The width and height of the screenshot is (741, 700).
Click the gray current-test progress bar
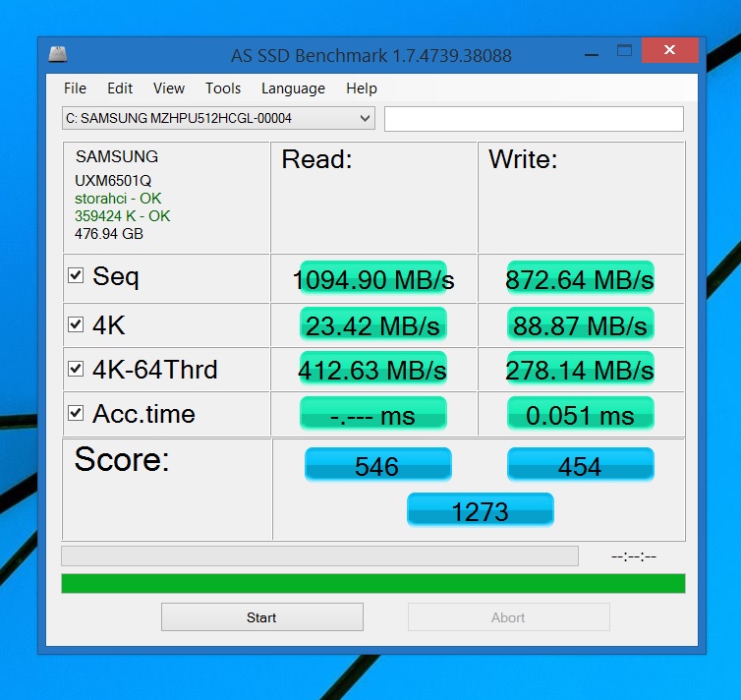pyautogui.click(x=320, y=555)
